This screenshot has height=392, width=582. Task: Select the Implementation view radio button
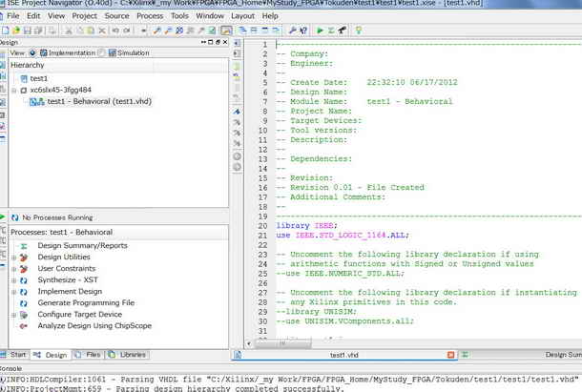point(32,53)
